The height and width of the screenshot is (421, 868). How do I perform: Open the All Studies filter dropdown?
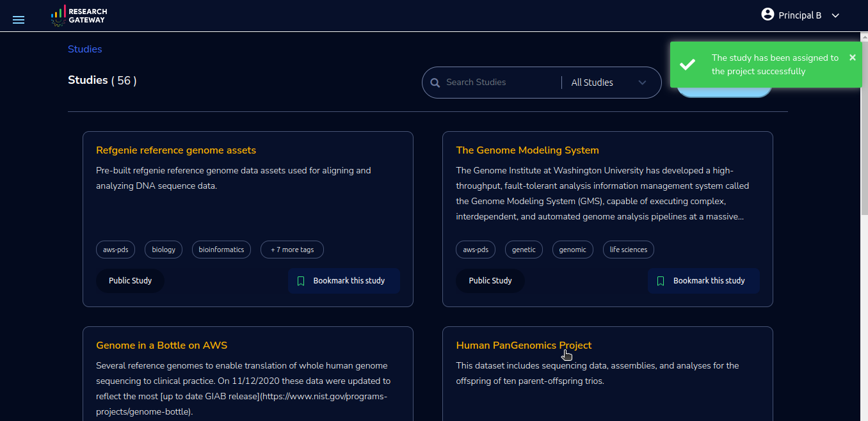609,83
